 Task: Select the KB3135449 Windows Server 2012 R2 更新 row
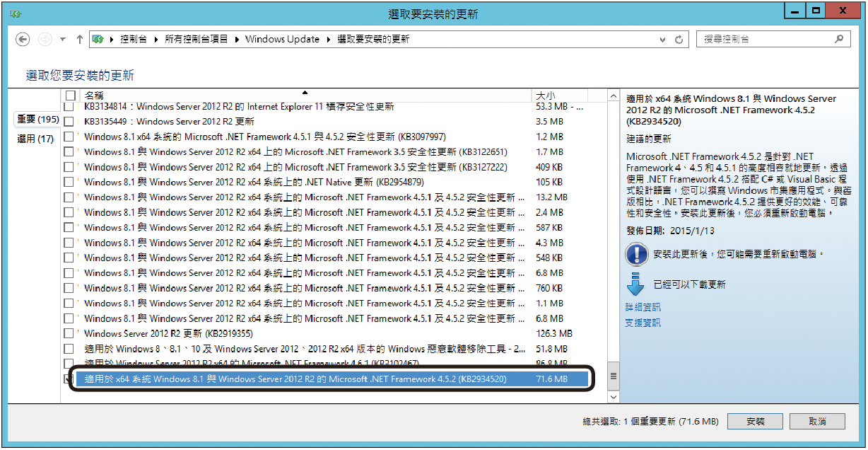pos(169,122)
